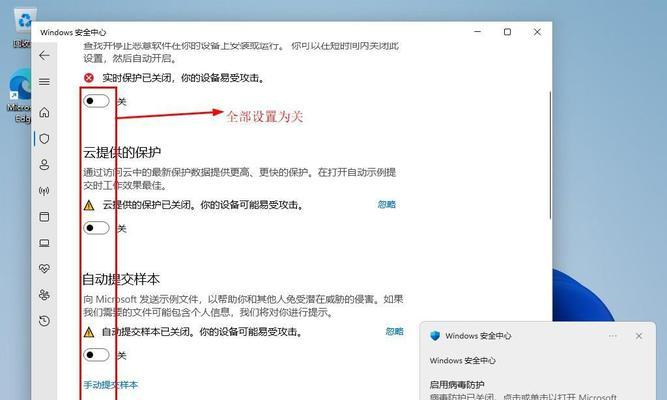This screenshot has width=667, height=400.
Task: Click 启用病毒防护 notification text
Action: [x=456, y=385]
